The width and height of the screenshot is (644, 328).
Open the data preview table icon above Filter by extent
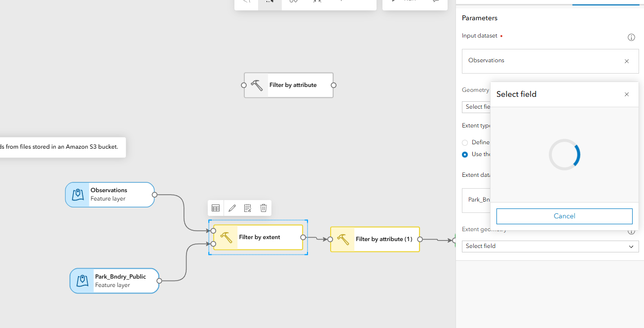click(216, 208)
